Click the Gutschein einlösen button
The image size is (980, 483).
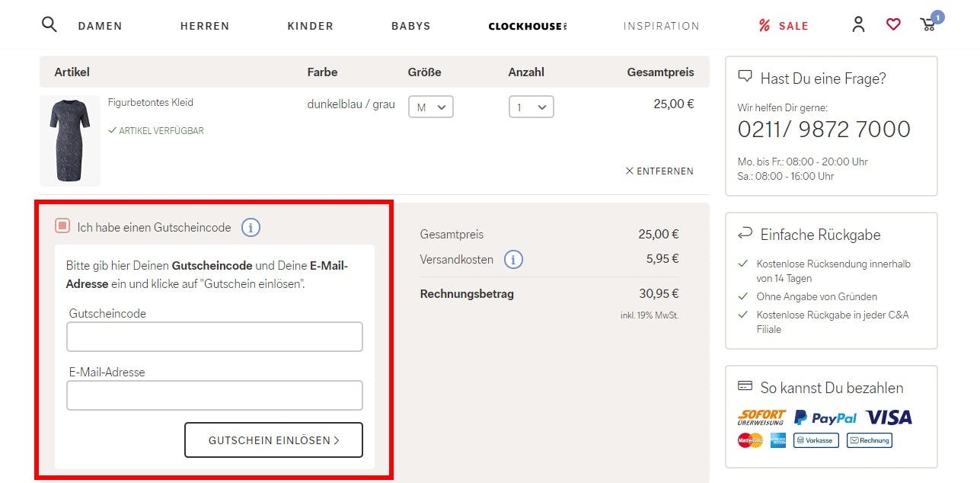tap(273, 440)
